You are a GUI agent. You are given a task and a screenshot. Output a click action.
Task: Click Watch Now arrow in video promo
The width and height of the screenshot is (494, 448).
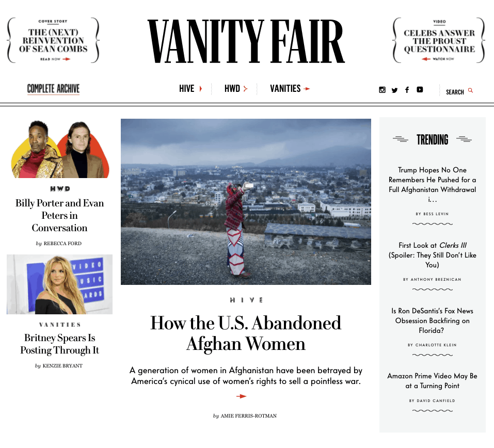tap(426, 59)
